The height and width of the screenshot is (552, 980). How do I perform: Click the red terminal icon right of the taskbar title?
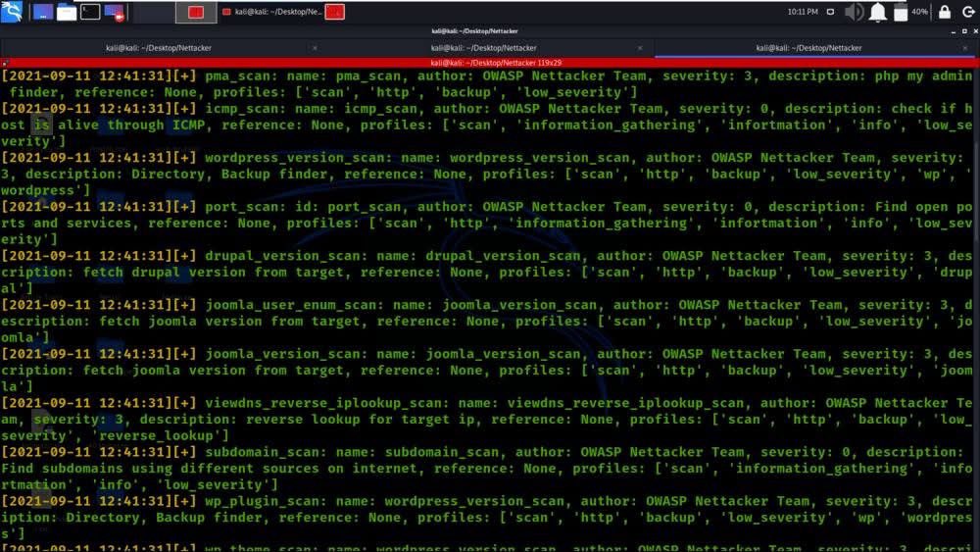click(334, 12)
